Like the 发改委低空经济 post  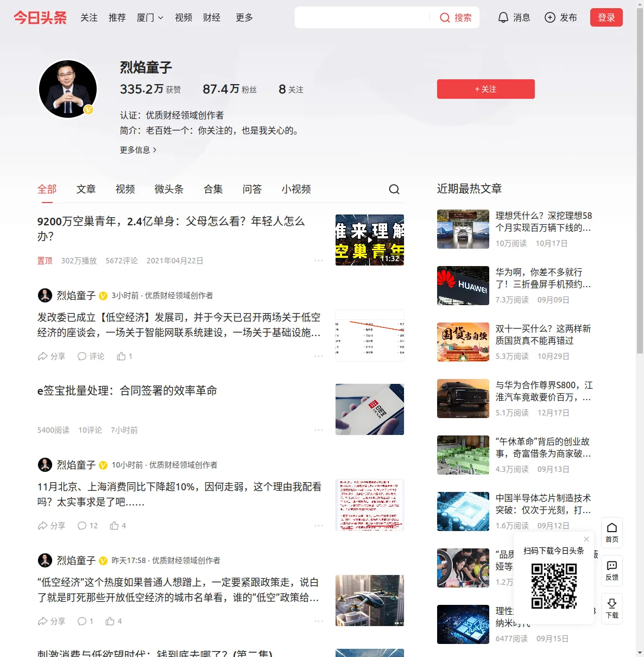point(124,356)
